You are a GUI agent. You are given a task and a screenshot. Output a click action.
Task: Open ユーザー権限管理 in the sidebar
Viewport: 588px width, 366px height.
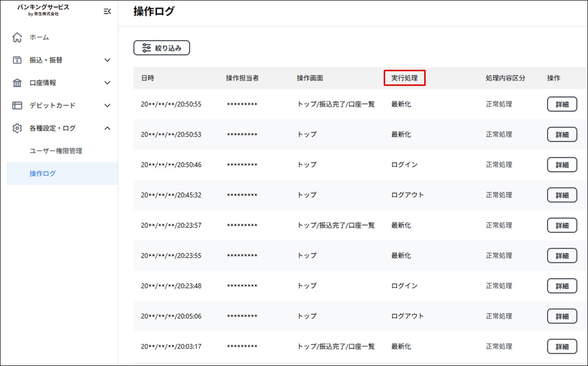(x=56, y=151)
